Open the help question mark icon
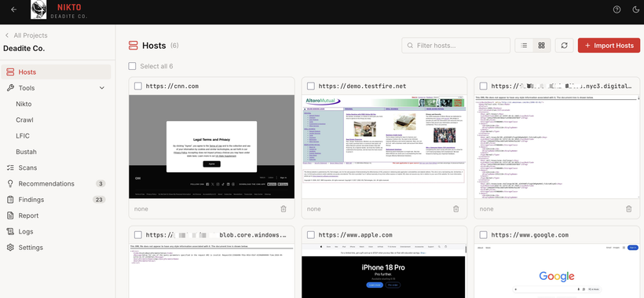 (x=617, y=9)
